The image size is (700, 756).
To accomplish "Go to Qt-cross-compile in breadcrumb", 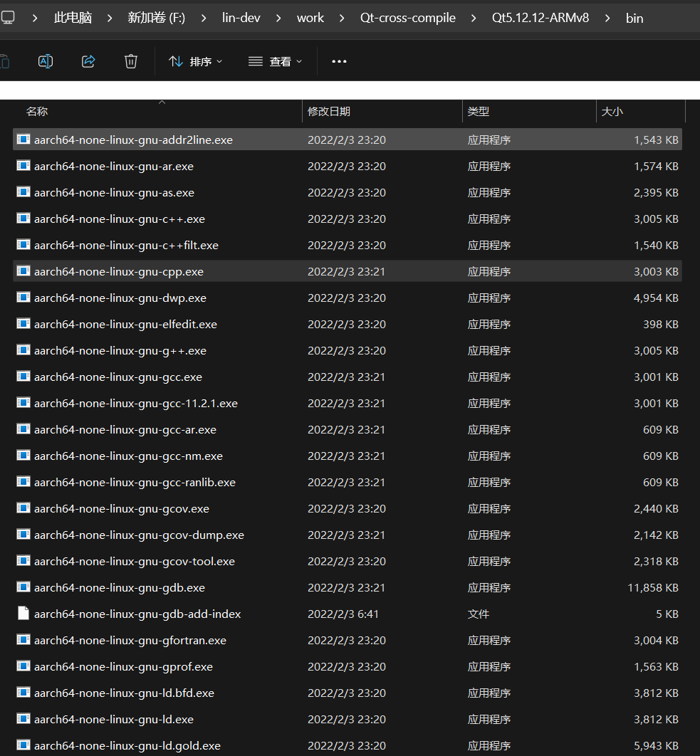I will coord(407,18).
